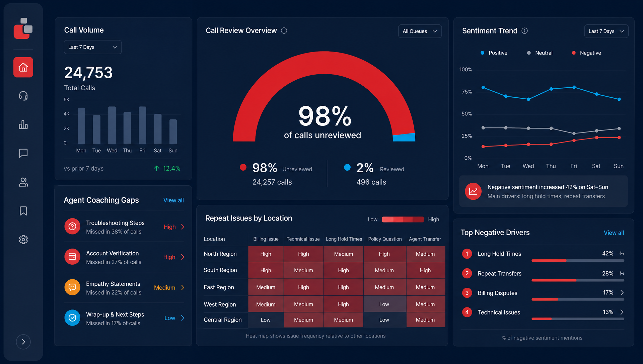Toggle Neutral series in sentiment legend
The width and height of the screenshot is (643, 364).
pyautogui.click(x=540, y=53)
